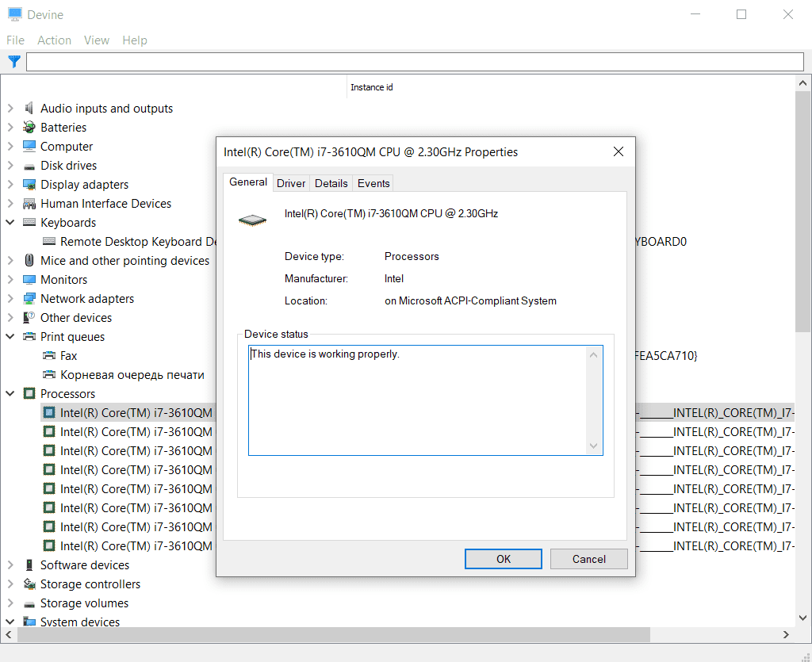Viewport: 812px width, 662px height.
Task: Collapse the Print queues node
Action: (x=10, y=337)
